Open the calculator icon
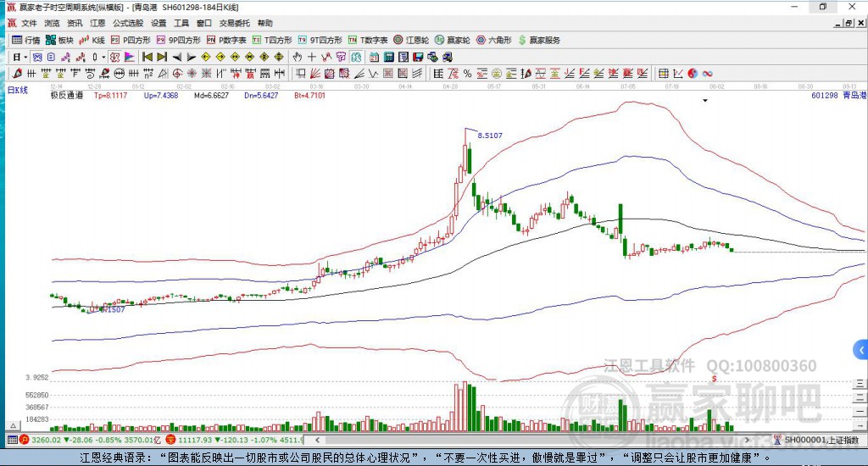The image size is (868, 466). pyautogui.click(x=388, y=57)
